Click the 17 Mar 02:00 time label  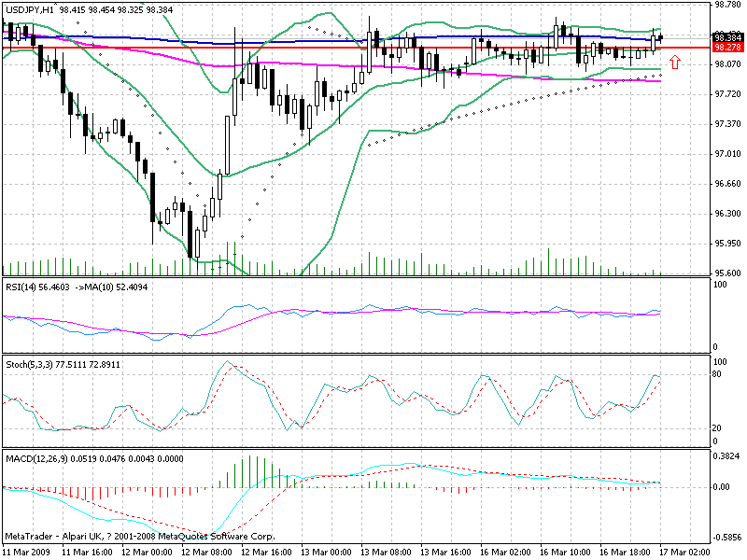click(x=685, y=552)
